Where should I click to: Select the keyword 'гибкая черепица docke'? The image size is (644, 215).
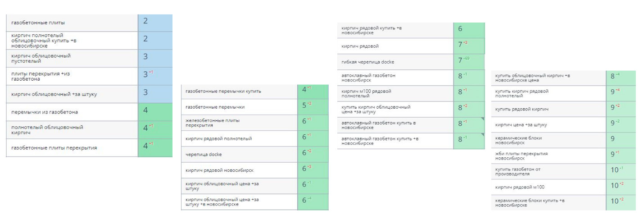368,62
